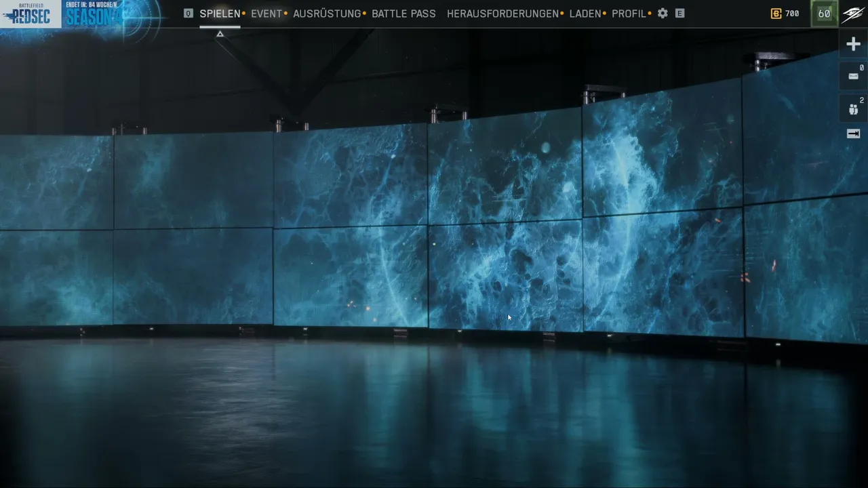Click the Q previous-tab key icon
The width and height of the screenshot is (868, 488).
[x=189, y=14]
